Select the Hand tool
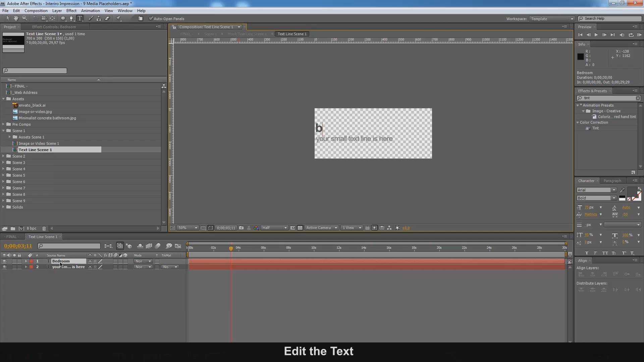644x362 pixels. click(x=16, y=18)
